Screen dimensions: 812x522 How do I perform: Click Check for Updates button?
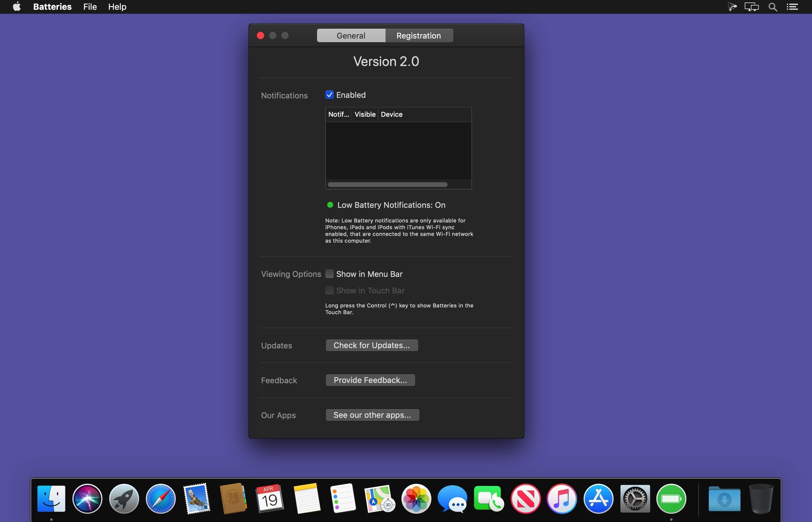[x=371, y=345]
